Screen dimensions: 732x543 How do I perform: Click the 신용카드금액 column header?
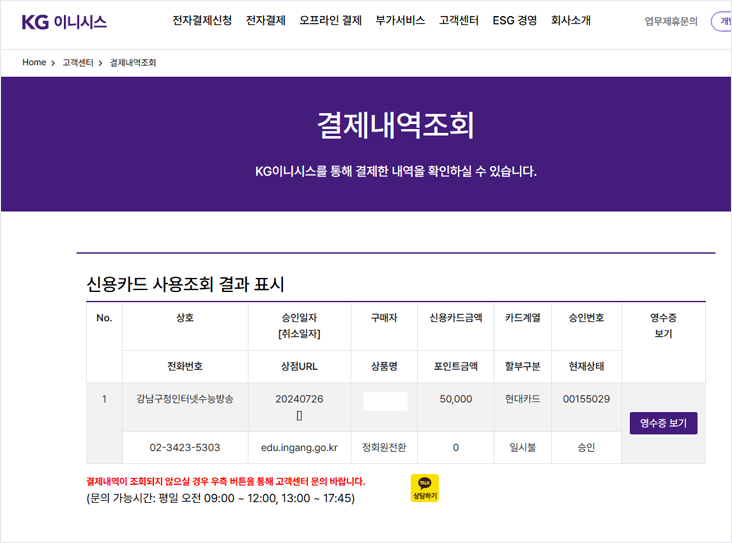click(456, 317)
